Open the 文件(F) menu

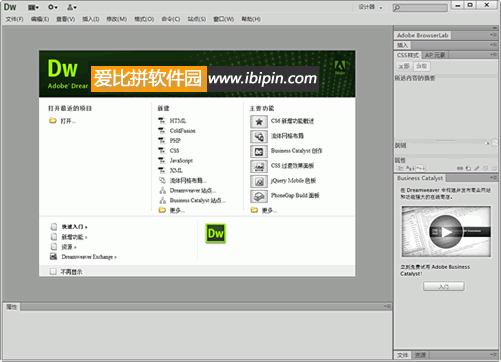click(14, 19)
